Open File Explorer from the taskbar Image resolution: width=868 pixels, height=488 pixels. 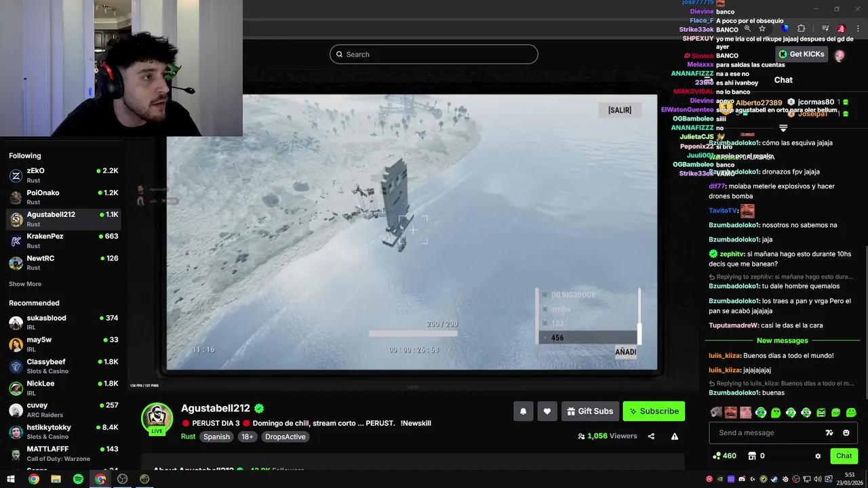point(56,479)
